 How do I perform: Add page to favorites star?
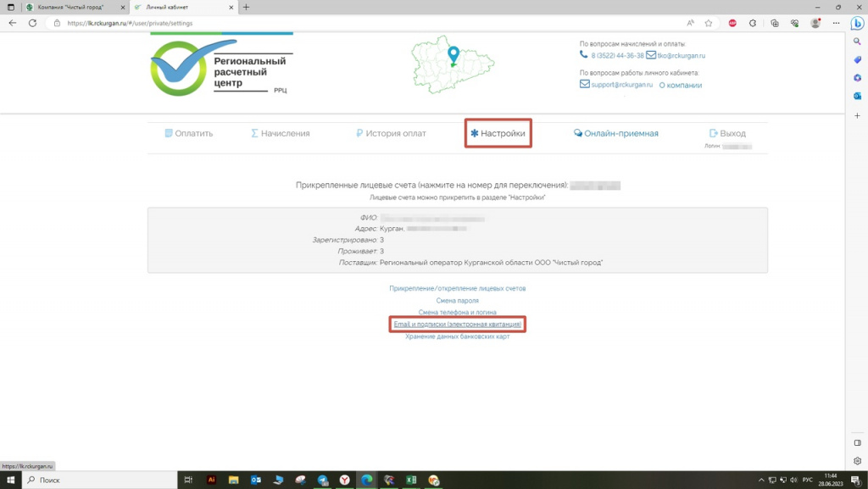click(709, 23)
